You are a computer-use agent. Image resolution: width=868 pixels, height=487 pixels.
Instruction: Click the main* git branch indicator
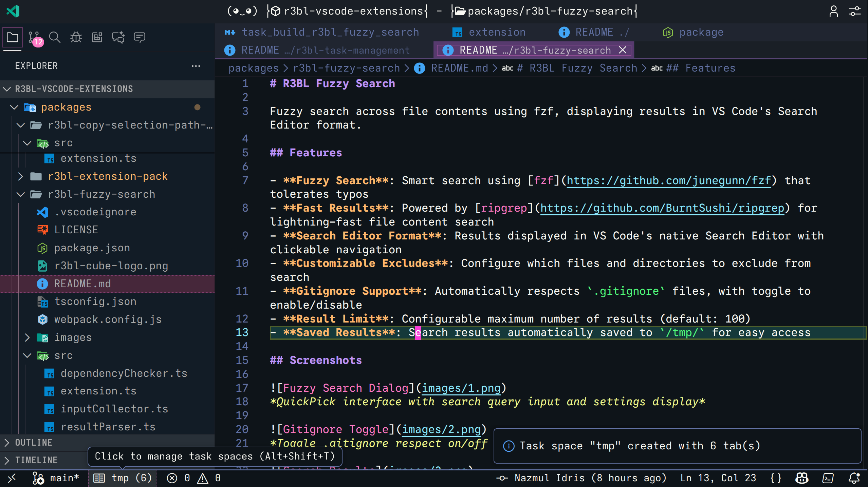point(56,478)
